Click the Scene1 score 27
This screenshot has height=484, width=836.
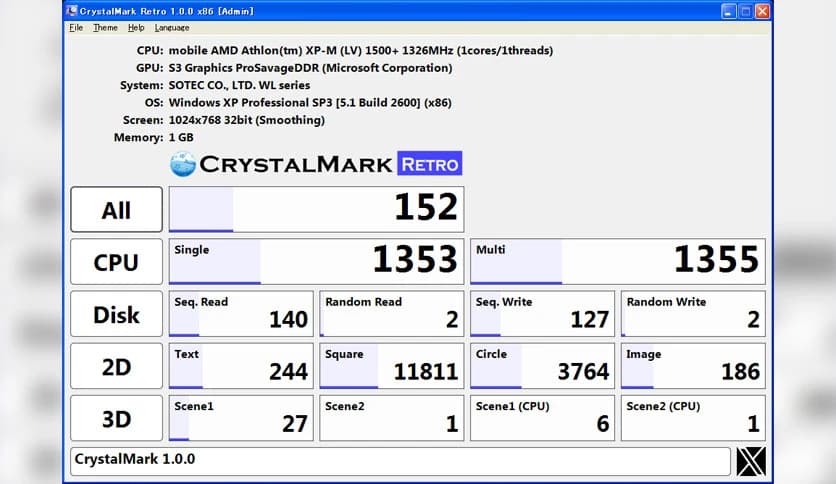pyautogui.click(x=241, y=418)
